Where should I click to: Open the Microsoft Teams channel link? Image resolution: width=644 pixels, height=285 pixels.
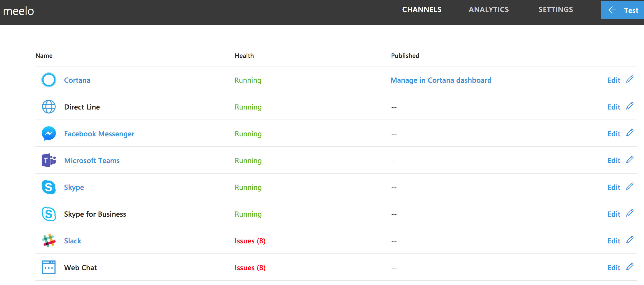(x=92, y=161)
